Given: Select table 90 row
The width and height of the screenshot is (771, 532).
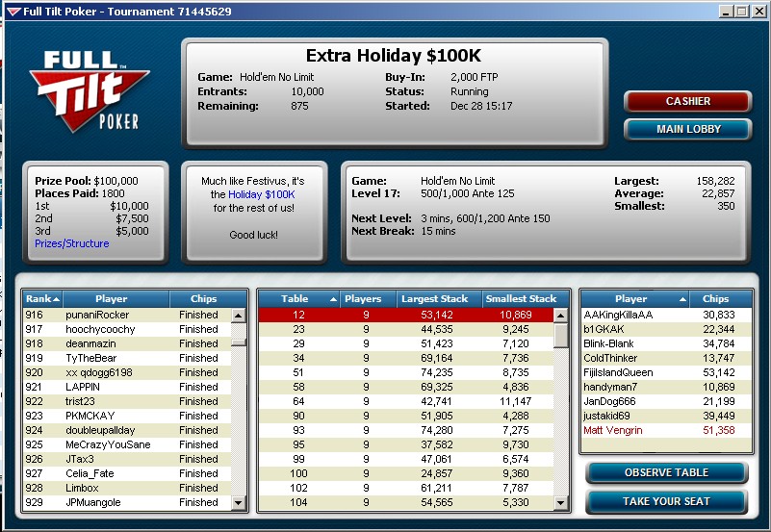Looking at the screenshot, I should tap(406, 416).
